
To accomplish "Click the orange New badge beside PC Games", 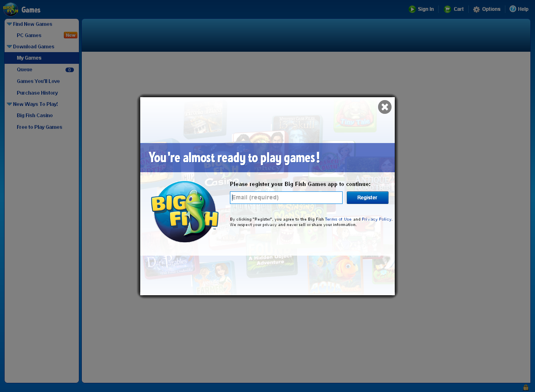I will point(71,35).
